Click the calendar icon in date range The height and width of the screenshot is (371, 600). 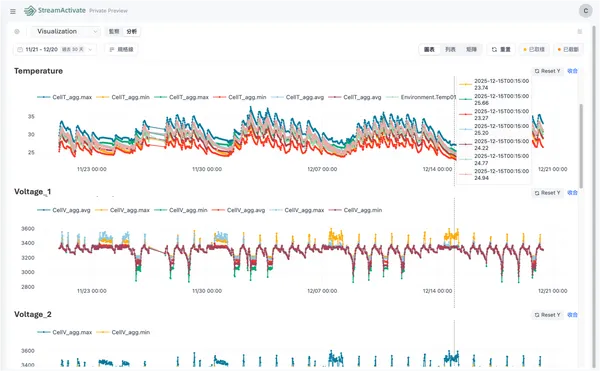click(x=20, y=50)
